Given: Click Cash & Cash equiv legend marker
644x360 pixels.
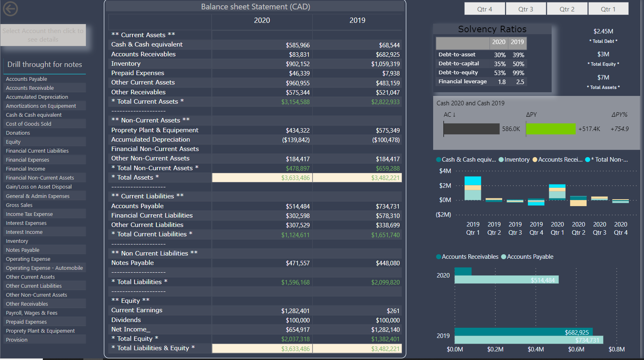Looking at the screenshot, I should coord(438,160).
